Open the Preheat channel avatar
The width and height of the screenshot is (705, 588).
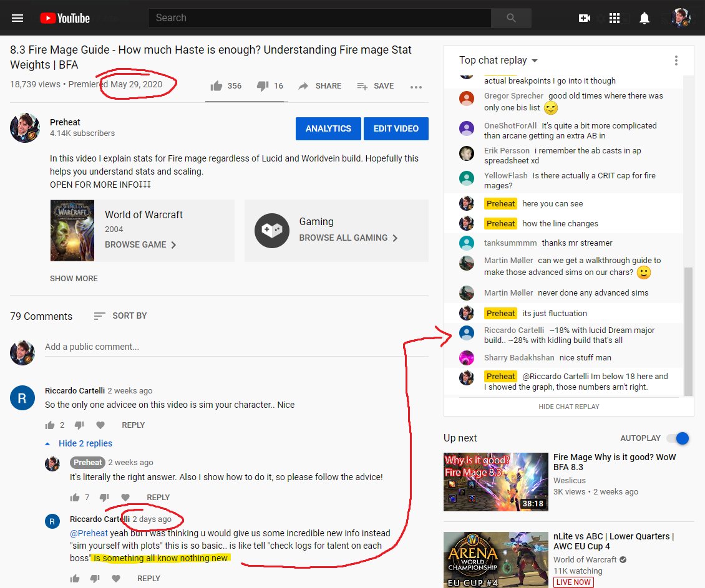(25, 128)
